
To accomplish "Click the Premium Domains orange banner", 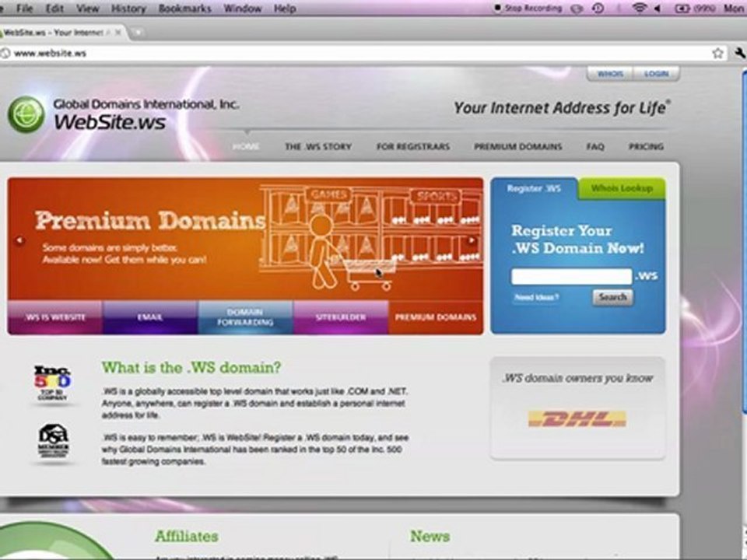I will (245, 239).
